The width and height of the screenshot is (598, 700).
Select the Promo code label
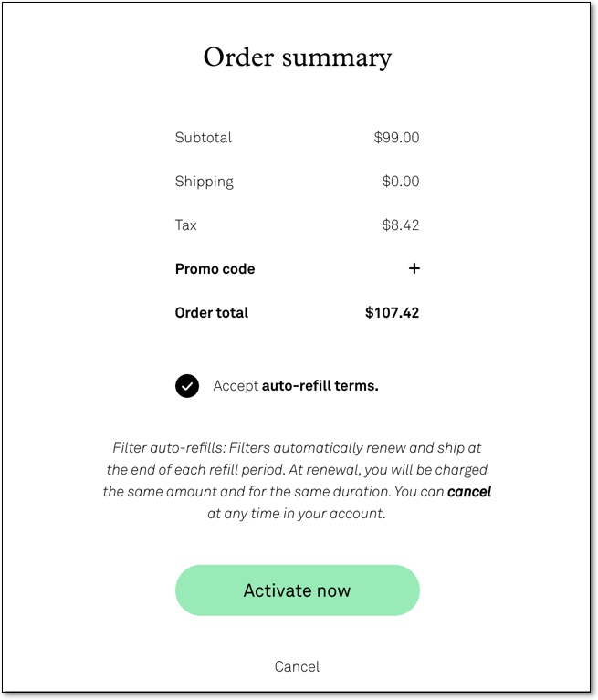[x=215, y=268]
